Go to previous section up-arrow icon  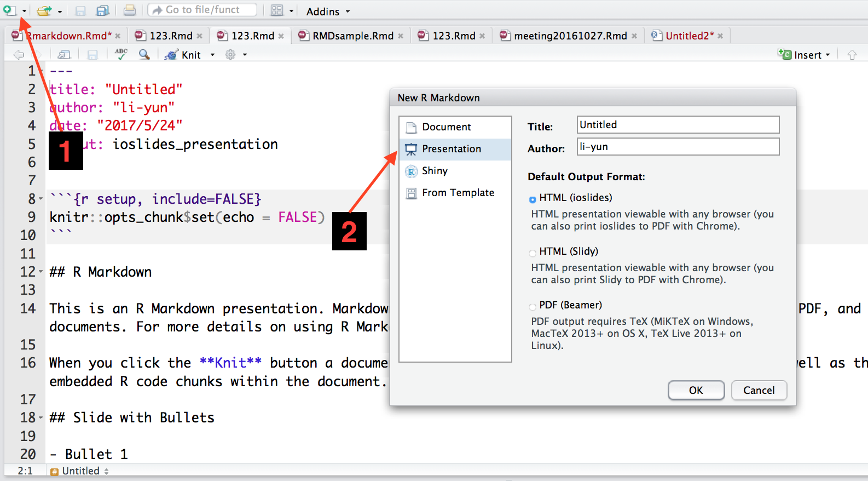852,55
